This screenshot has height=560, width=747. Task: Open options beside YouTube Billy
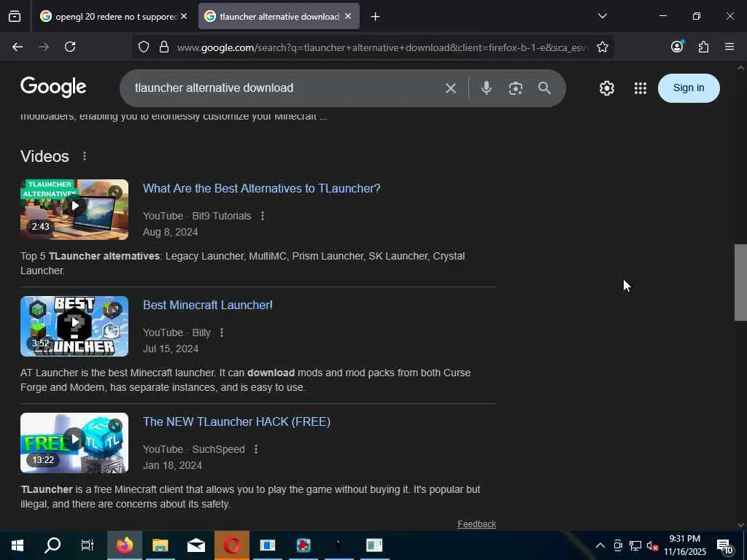pyautogui.click(x=222, y=332)
